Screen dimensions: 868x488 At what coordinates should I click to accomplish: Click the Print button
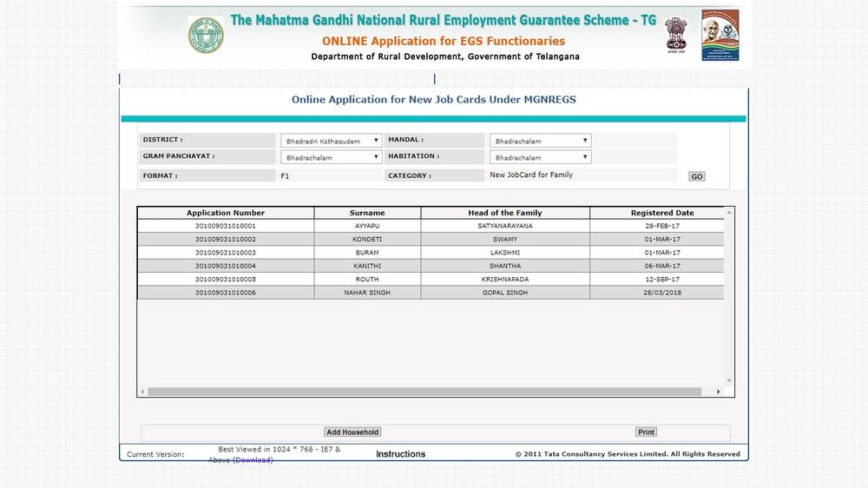click(646, 432)
